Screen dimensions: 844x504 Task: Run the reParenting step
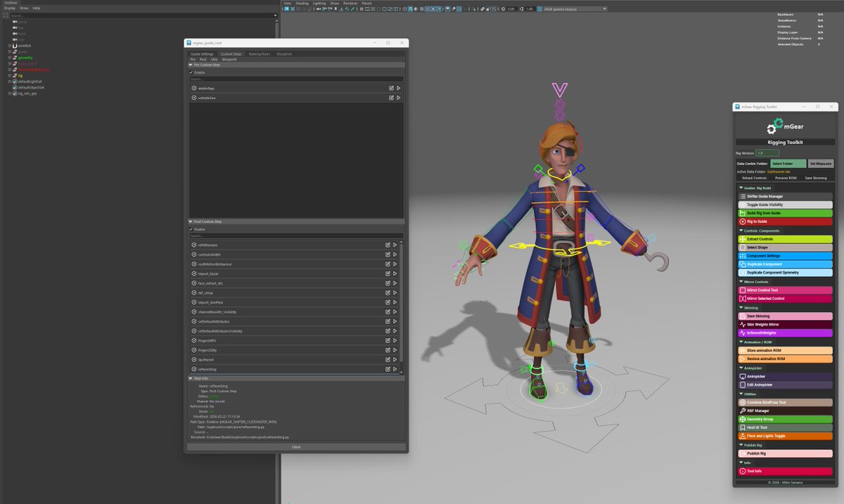[395, 369]
